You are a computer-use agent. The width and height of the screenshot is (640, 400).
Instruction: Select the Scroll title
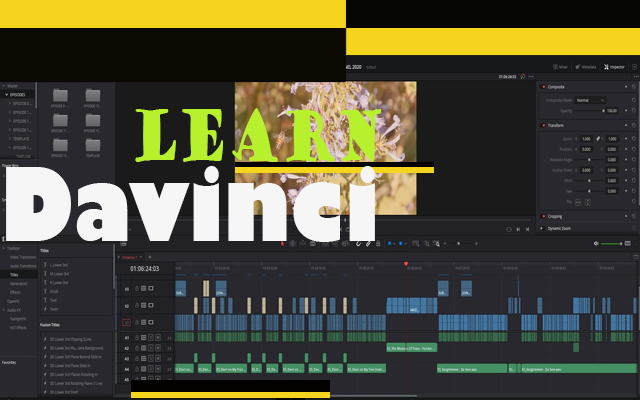coord(53,291)
